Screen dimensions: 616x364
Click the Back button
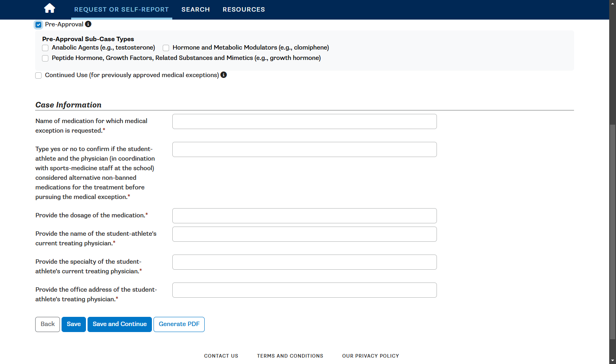48,324
